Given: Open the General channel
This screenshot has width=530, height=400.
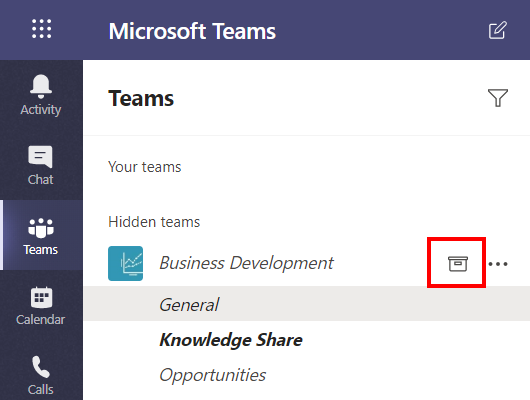Looking at the screenshot, I should coord(307,304).
